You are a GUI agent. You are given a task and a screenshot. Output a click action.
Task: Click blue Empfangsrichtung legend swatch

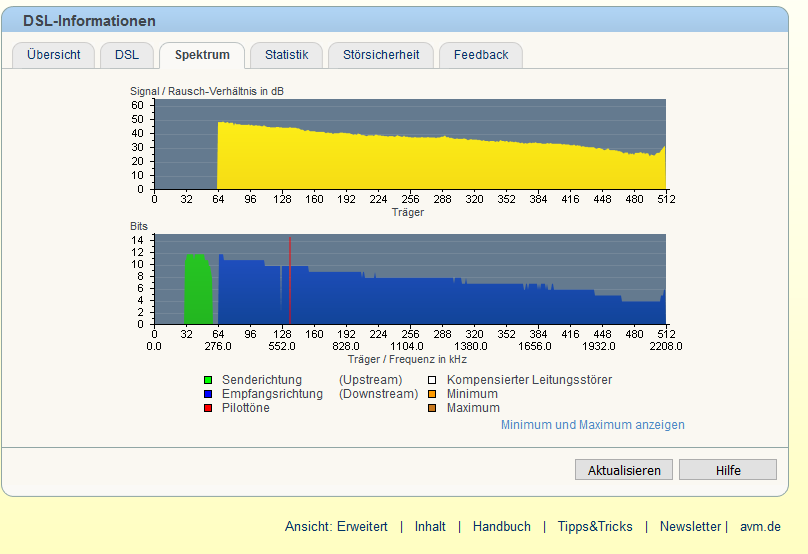tap(208, 394)
